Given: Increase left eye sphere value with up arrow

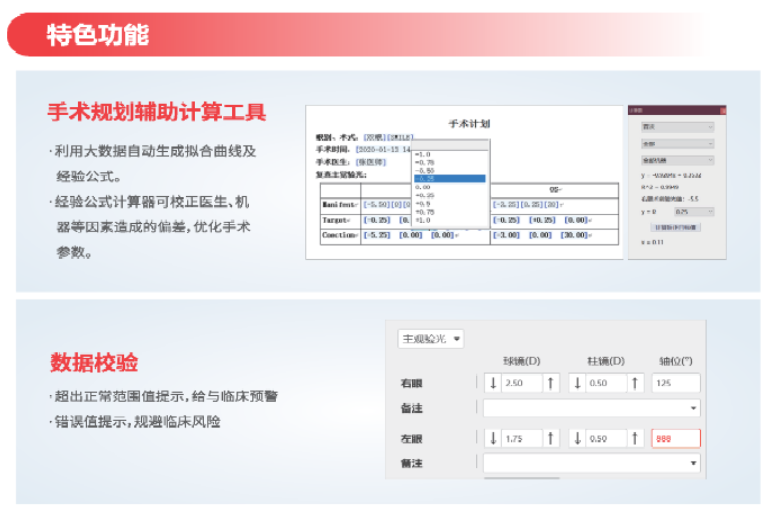Looking at the screenshot, I should point(551,438).
